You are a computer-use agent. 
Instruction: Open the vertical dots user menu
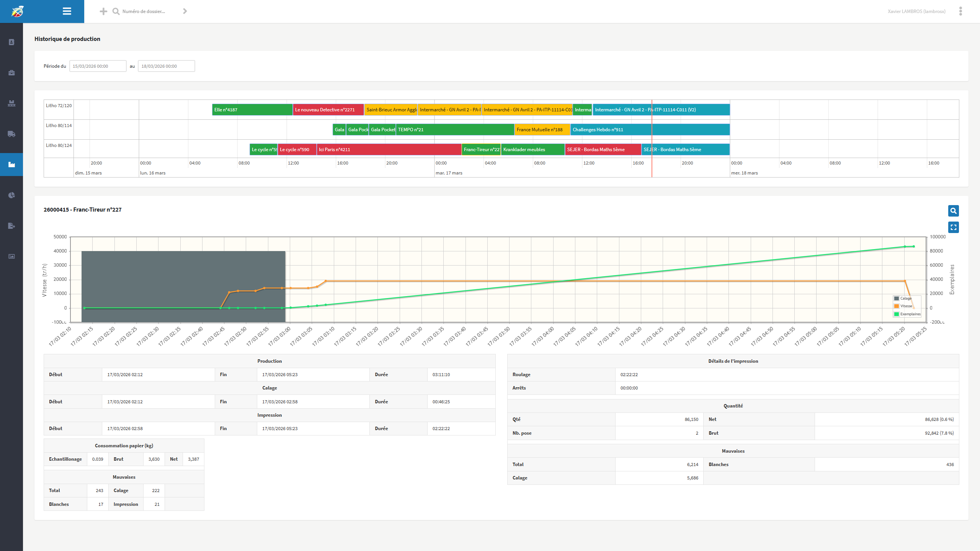pos(960,11)
